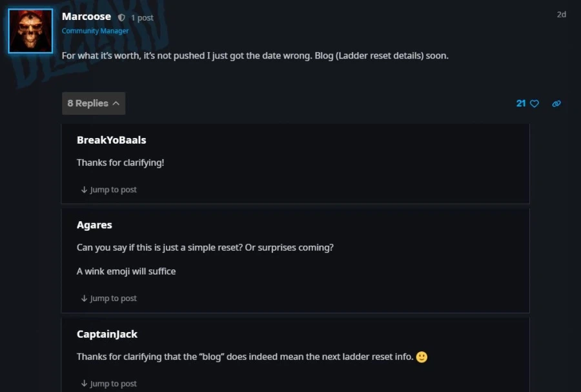Click Marcoose's Ladder reset post text

pos(255,55)
